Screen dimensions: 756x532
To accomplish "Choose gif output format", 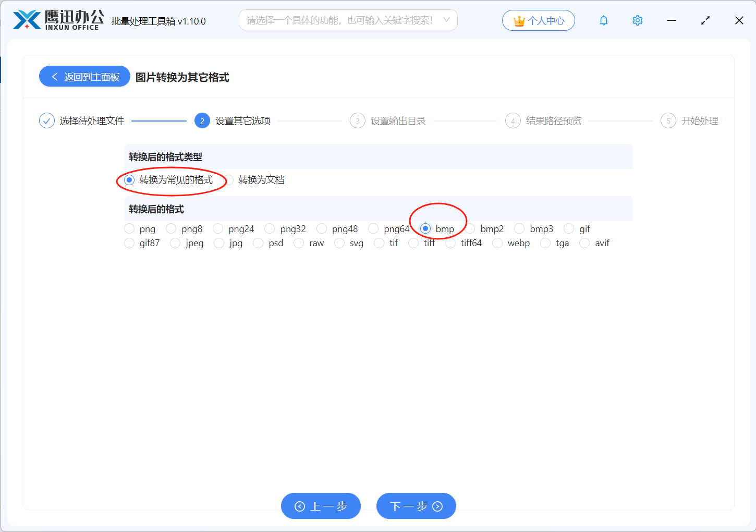I will coord(569,228).
